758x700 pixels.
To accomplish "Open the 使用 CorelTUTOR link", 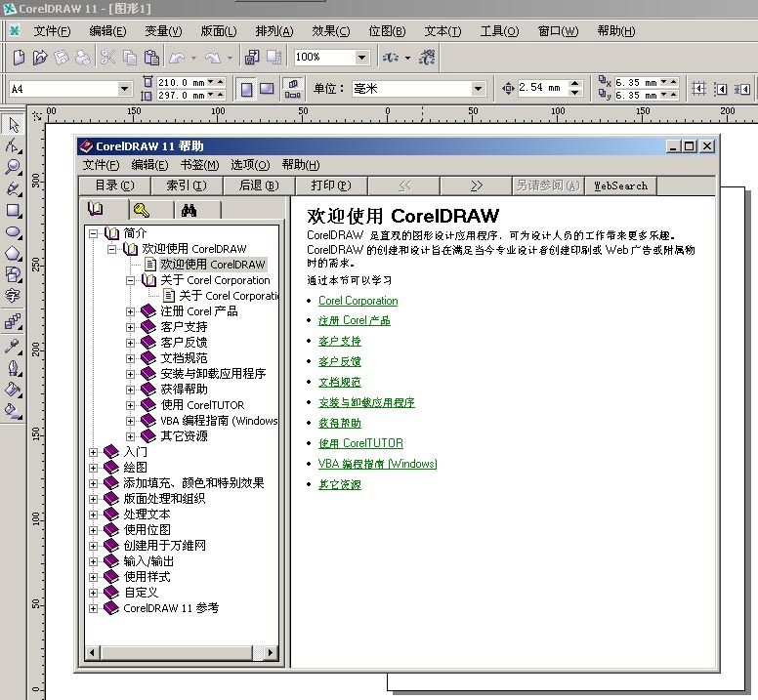I will (360, 443).
